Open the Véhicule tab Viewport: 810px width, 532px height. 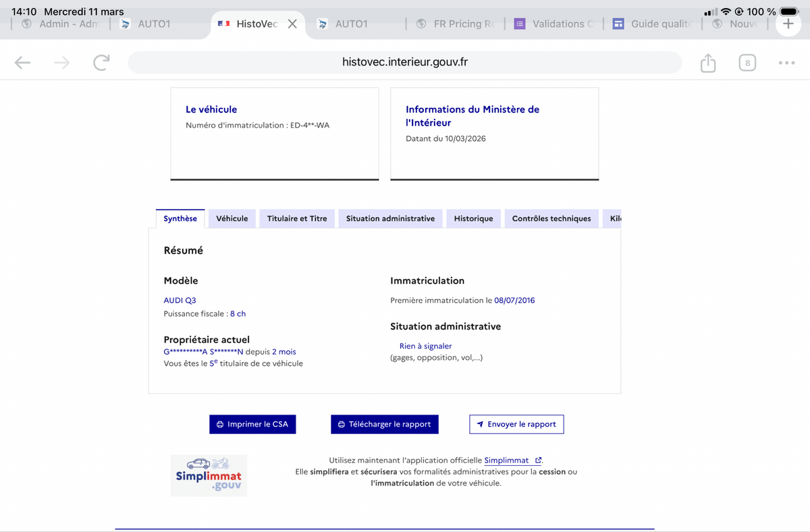[232, 219]
